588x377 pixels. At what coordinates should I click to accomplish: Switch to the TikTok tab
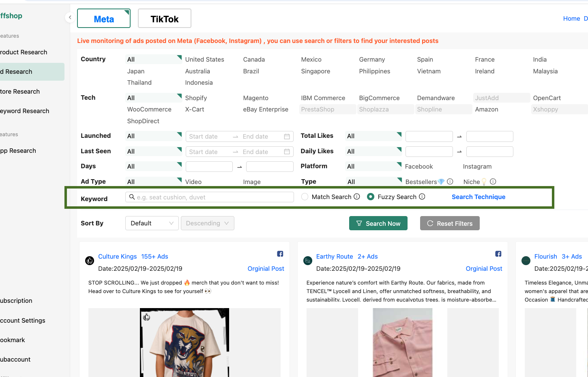pos(164,19)
